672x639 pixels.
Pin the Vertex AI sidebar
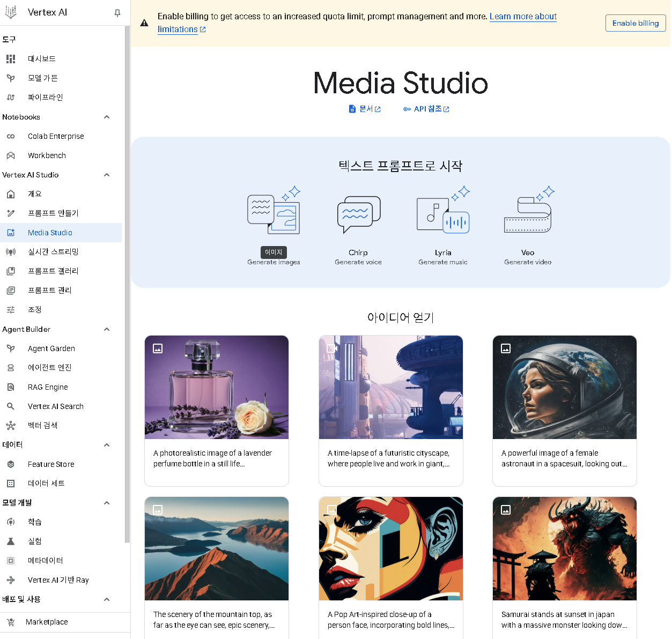[x=117, y=13]
